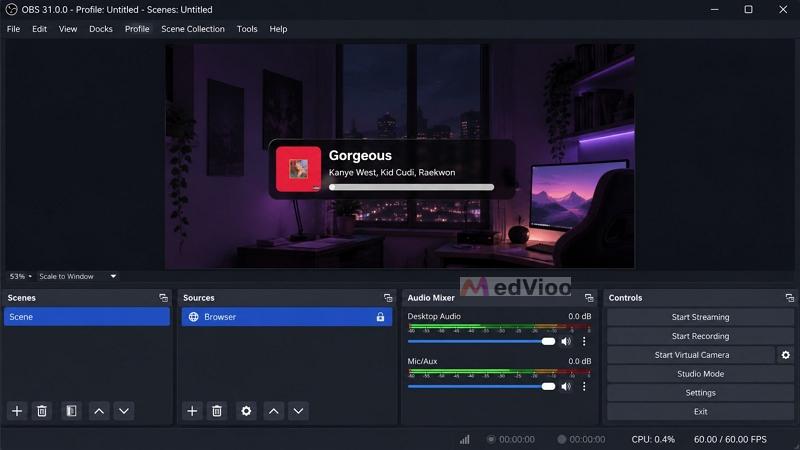Open the Profile menu
The image size is (800, 450).
pyautogui.click(x=137, y=29)
